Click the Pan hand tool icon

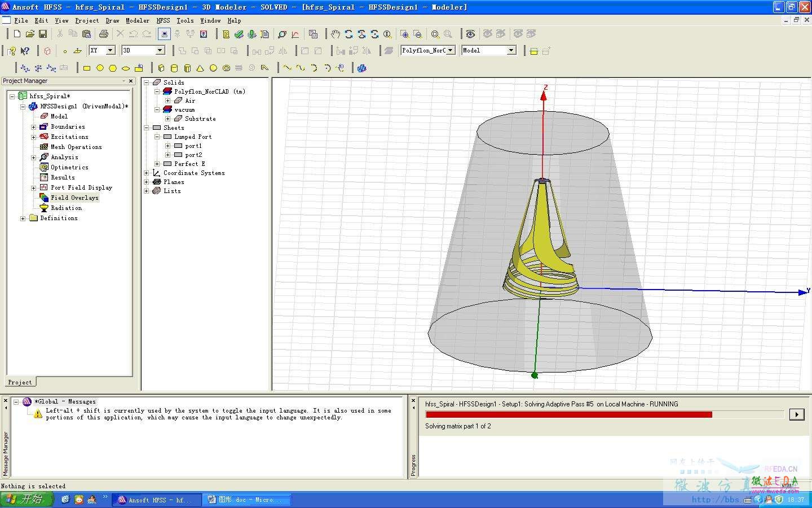336,34
